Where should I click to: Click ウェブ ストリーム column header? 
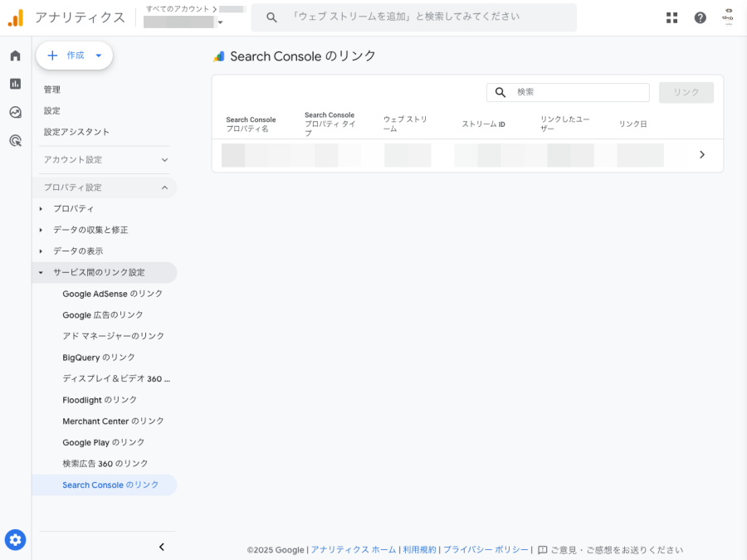click(405, 124)
